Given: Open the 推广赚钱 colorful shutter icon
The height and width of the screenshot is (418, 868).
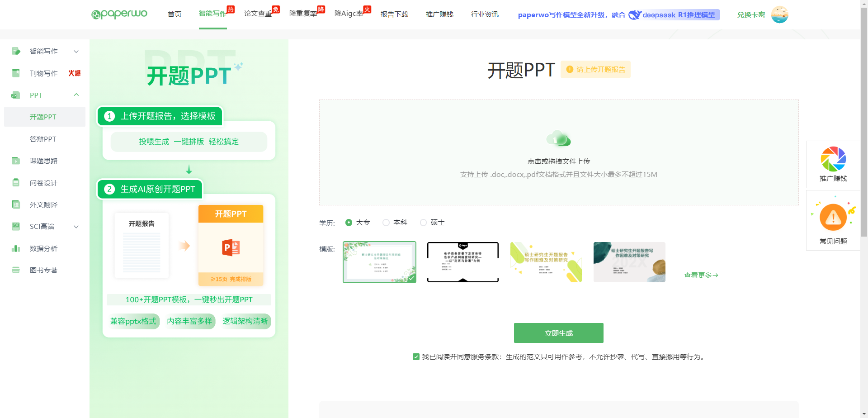Looking at the screenshot, I should coord(833,159).
